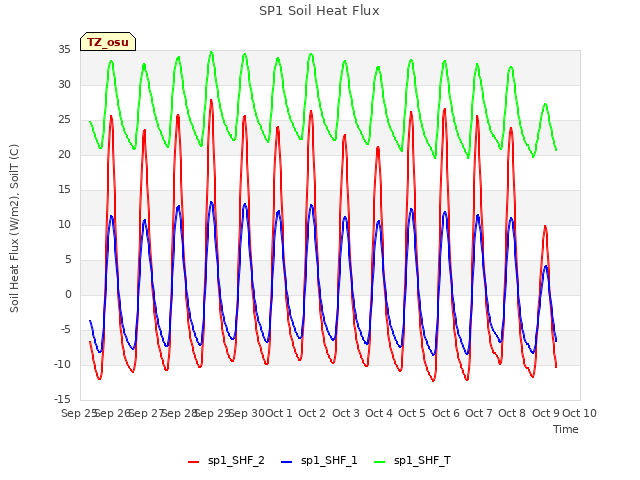The image size is (640, 480).
Task: Click the Oct 9 x-axis tick label
Action: coord(546,413)
